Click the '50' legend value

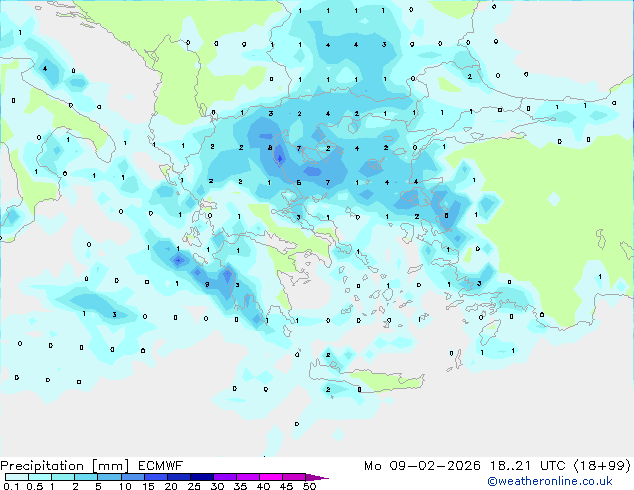click(309, 486)
